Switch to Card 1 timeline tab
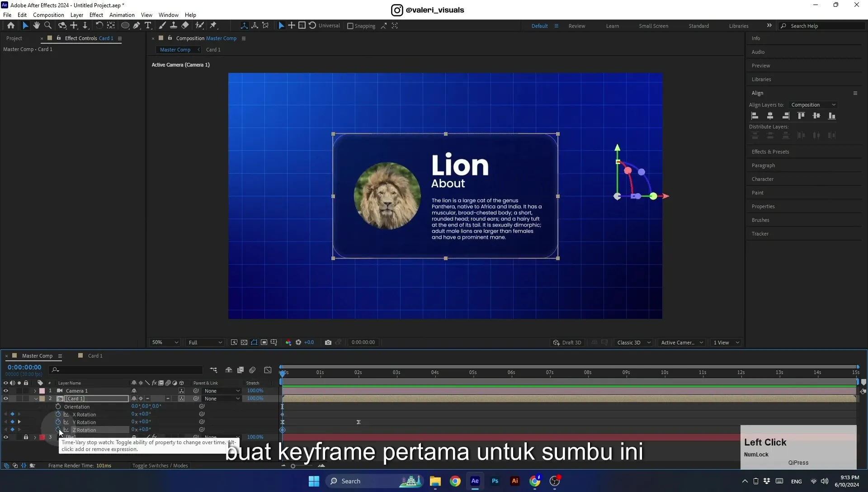The image size is (868, 492). click(95, 356)
